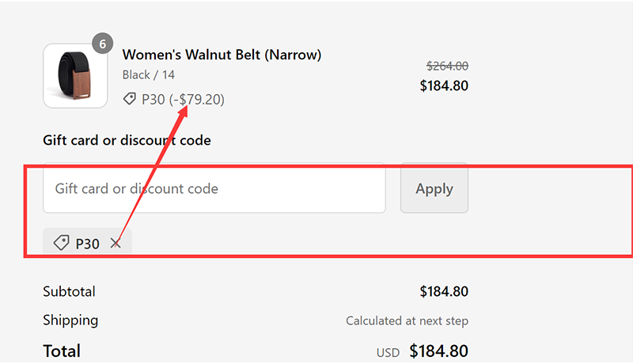Click the Calculated at next step text
The height and width of the screenshot is (364, 633).
tap(407, 321)
